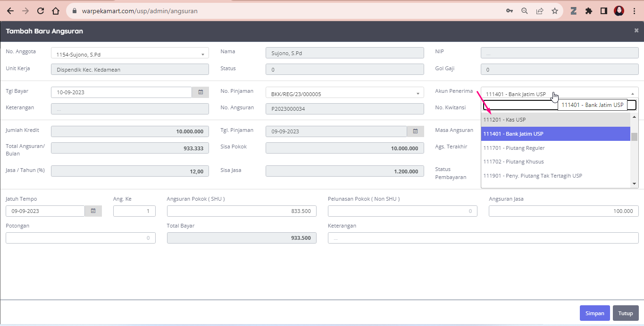Screen dimensions: 644x326
Task: Open the profile avatar menu
Action: point(619,11)
